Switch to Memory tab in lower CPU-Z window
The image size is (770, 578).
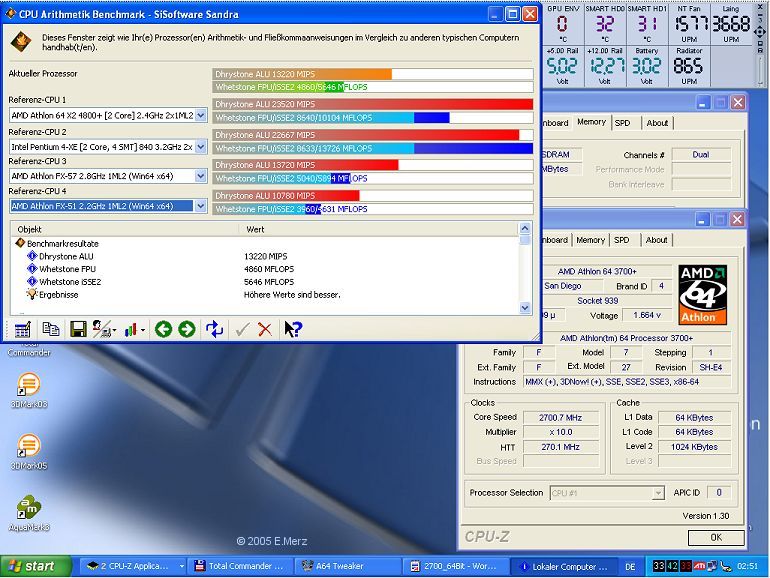point(590,240)
